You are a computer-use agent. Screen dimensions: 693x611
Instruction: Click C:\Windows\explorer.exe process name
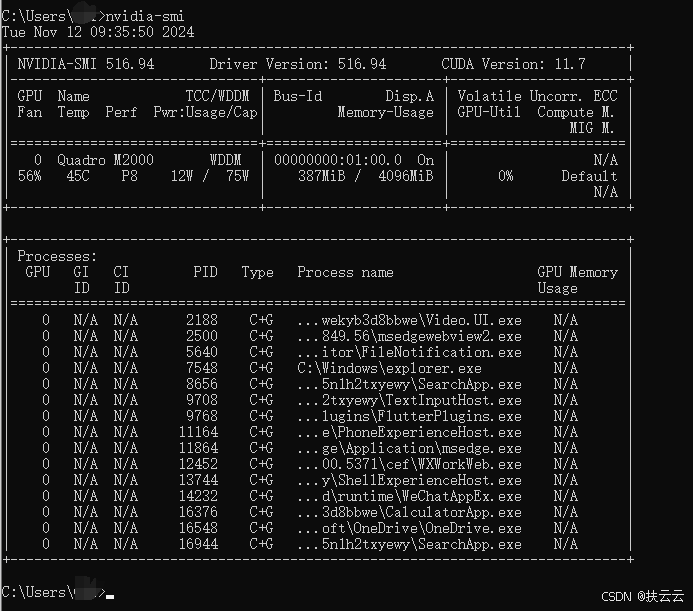coord(389,368)
